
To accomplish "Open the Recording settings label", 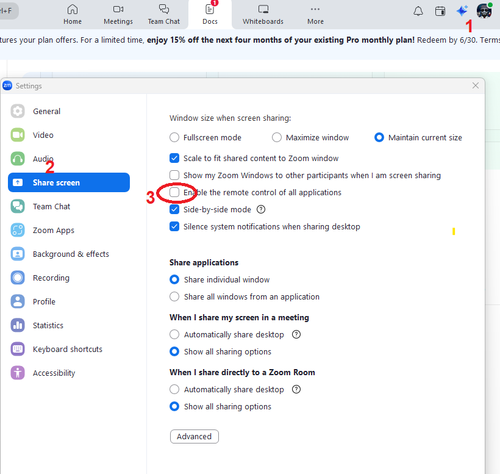I will (x=51, y=278).
